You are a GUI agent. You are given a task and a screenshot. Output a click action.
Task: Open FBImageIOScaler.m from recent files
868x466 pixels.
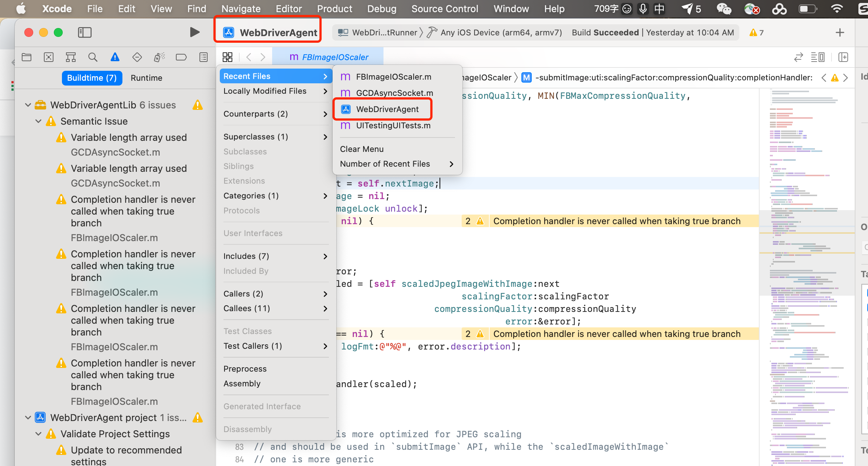coord(397,77)
